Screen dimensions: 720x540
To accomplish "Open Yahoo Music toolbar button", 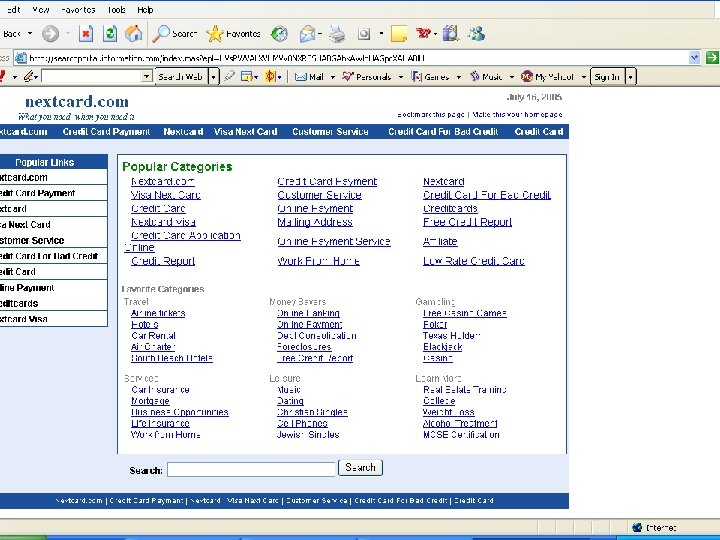I will 486,77.
